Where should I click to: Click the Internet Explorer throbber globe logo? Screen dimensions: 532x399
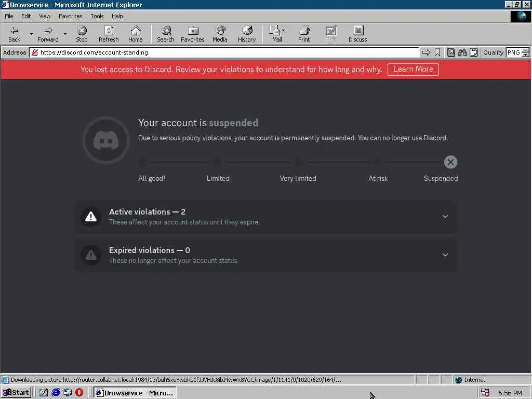521,16
